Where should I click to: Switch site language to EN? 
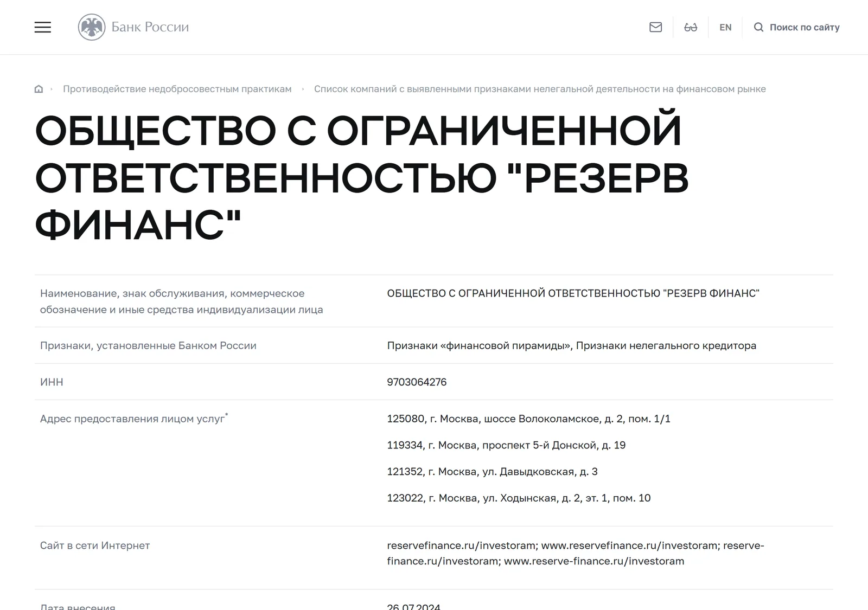[x=725, y=27]
